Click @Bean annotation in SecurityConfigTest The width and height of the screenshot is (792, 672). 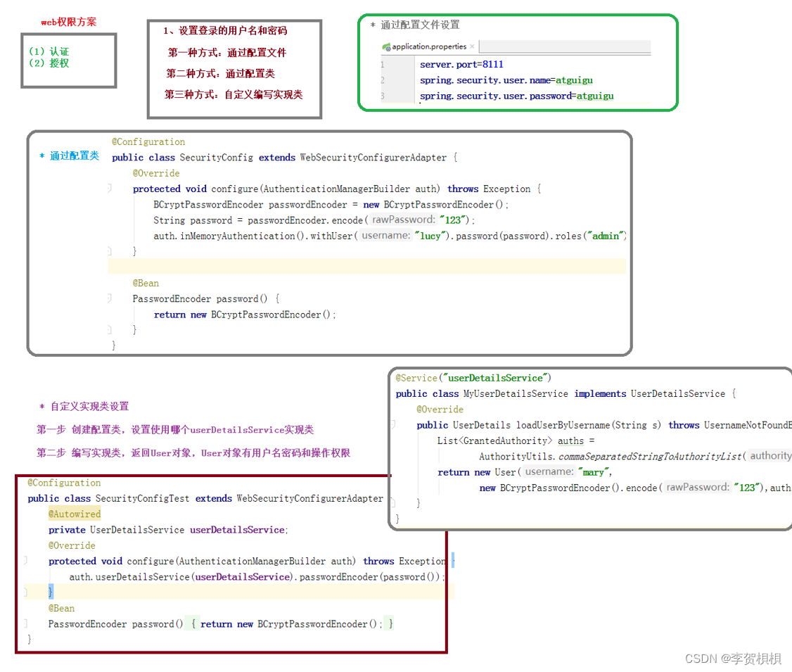click(61, 609)
